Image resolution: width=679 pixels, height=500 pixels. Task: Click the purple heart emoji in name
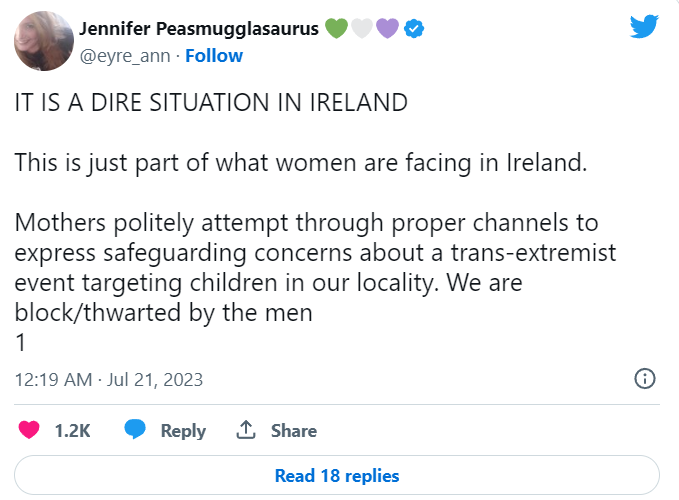387,29
